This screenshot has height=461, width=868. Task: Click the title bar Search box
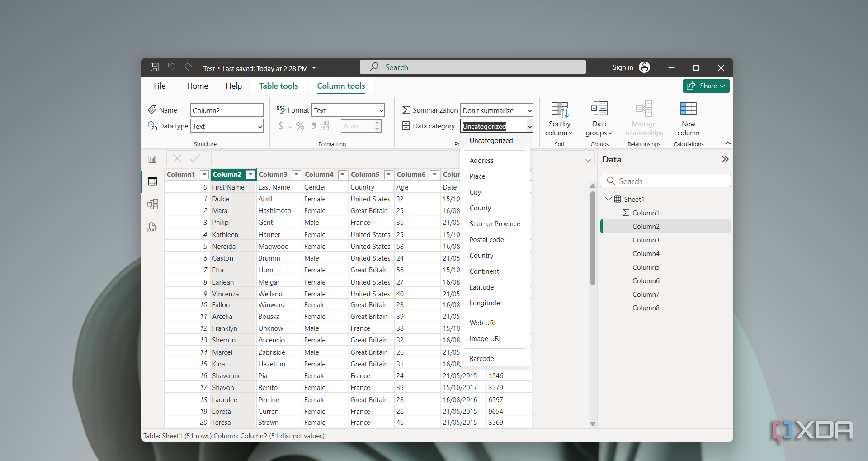coord(473,67)
